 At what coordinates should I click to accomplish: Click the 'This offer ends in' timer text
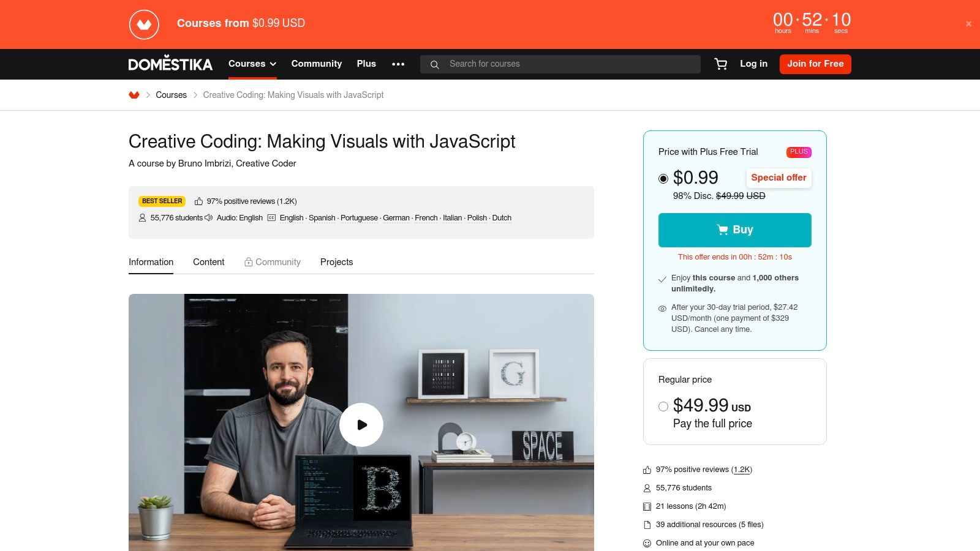tap(735, 257)
